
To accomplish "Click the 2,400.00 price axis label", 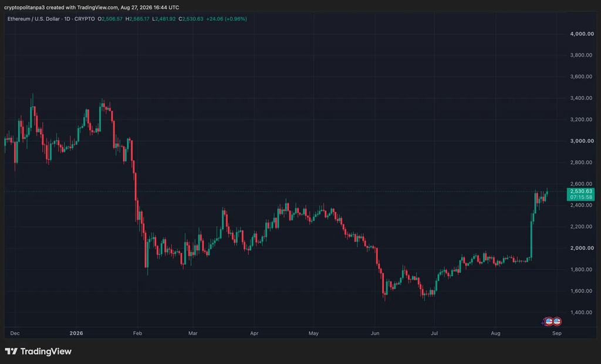I will click(582, 205).
